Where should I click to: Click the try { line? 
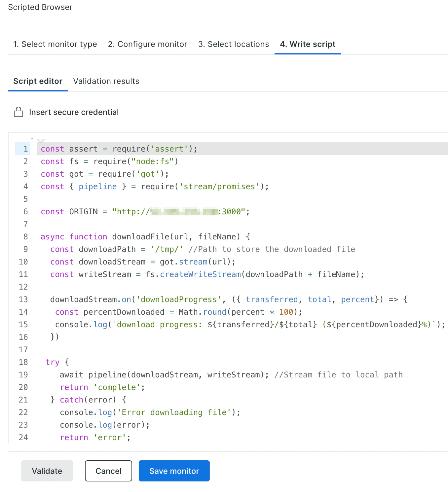coord(57,362)
